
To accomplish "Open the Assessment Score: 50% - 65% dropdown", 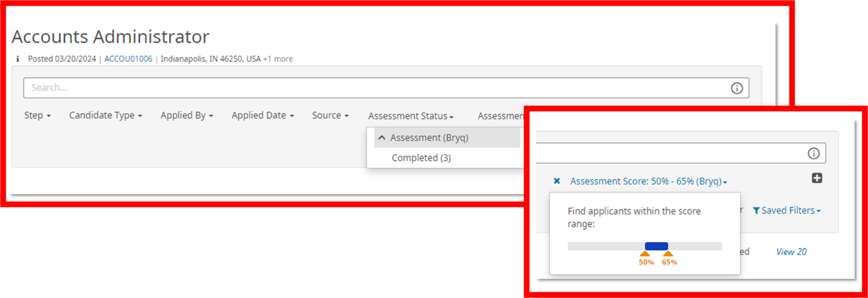I will [648, 182].
